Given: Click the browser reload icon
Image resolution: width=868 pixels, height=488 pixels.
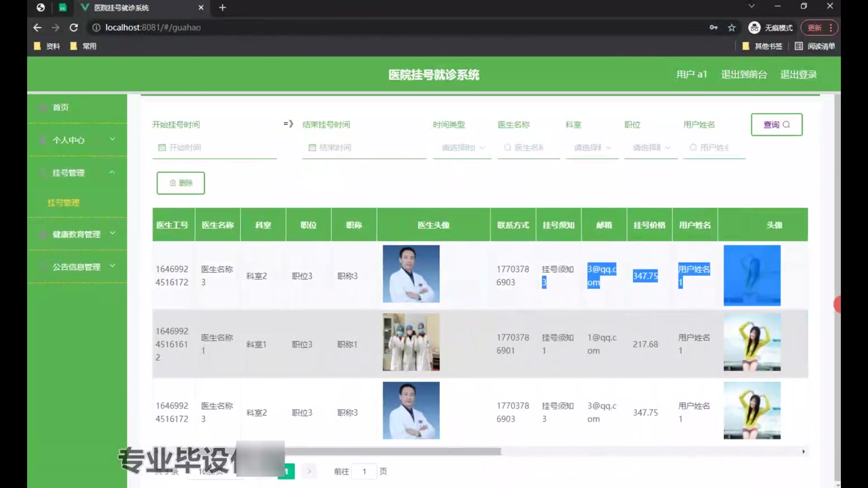Looking at the screenshot, I should click(74, 28).
